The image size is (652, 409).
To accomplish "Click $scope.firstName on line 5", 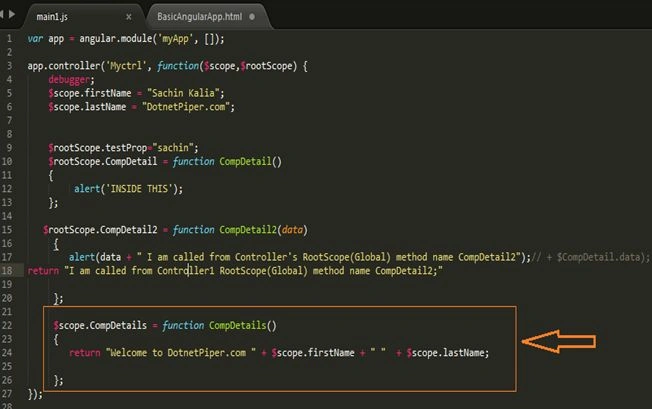I will tap(89, 93).
